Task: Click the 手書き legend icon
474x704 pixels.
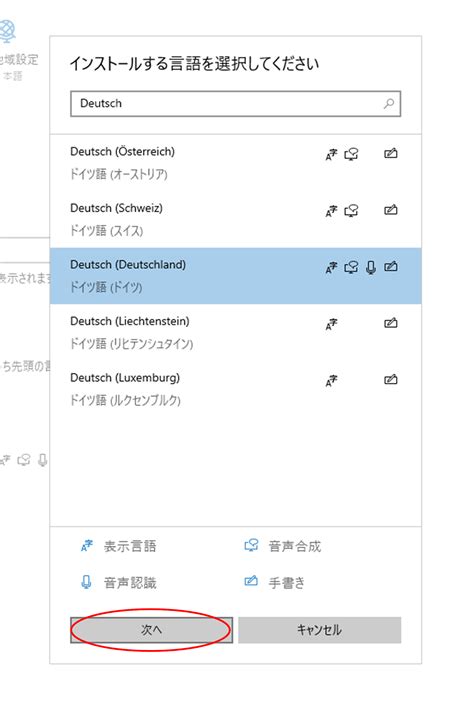Action: (251, 581)
